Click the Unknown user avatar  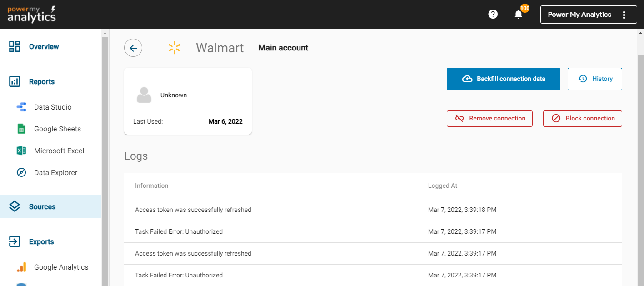[144, 95]
